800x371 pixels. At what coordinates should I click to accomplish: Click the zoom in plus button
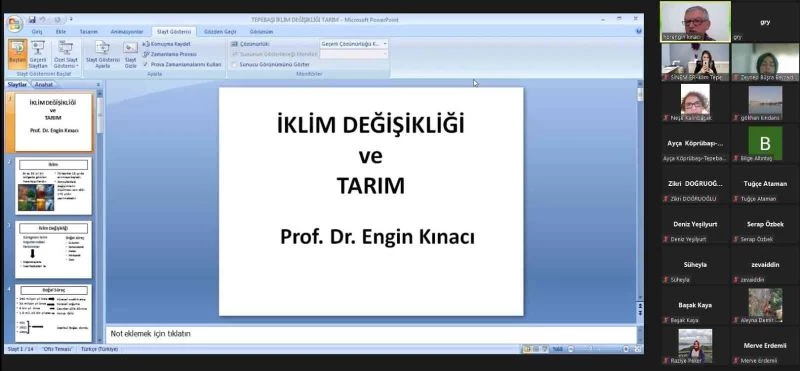[626, 349]
